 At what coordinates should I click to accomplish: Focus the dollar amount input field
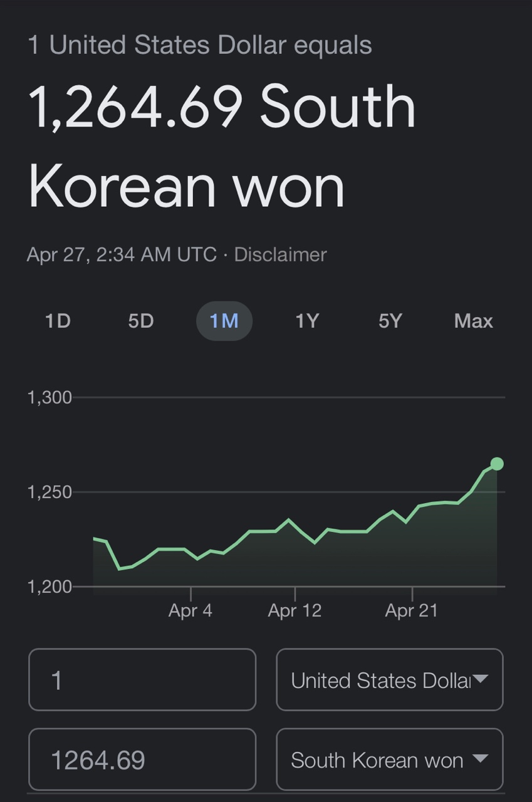142,680
